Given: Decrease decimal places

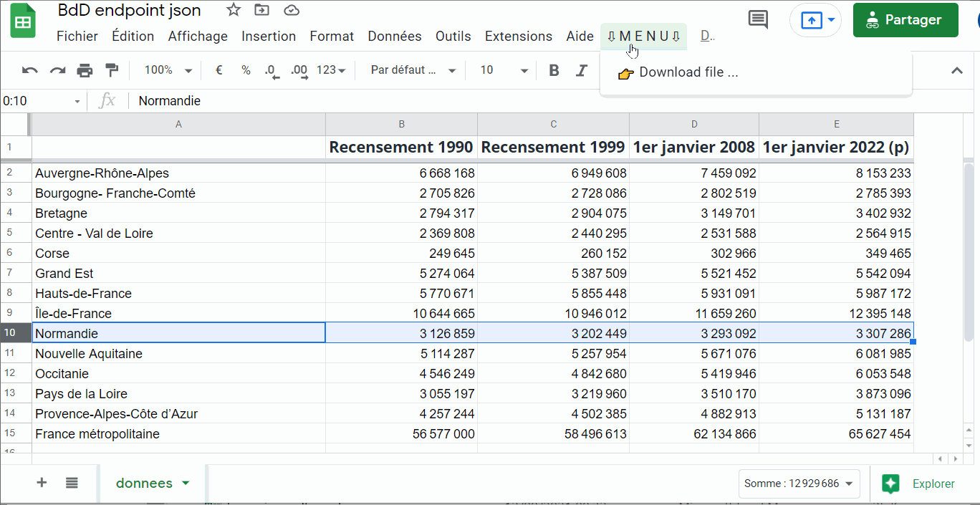Looking at the screenshot, I should 271,70.
